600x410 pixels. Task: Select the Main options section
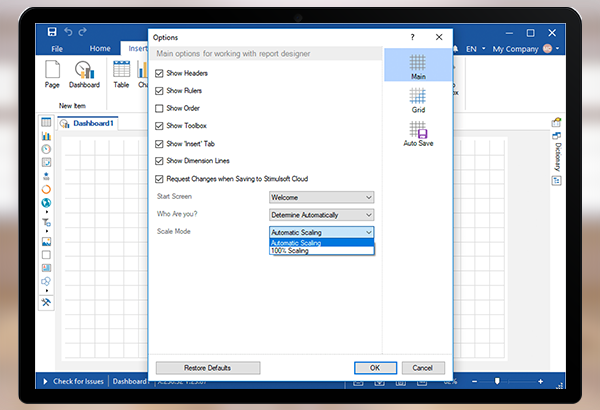tap(418, 67)
